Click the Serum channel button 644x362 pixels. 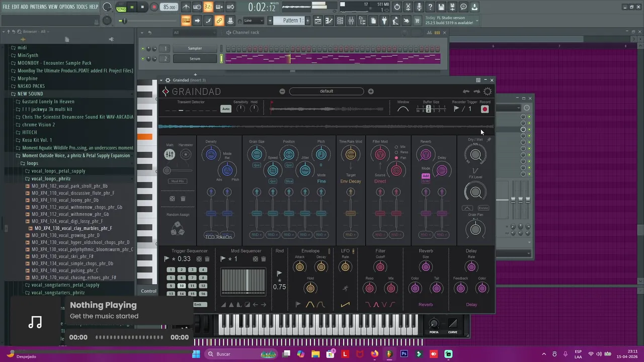click(x=195, y=59)
